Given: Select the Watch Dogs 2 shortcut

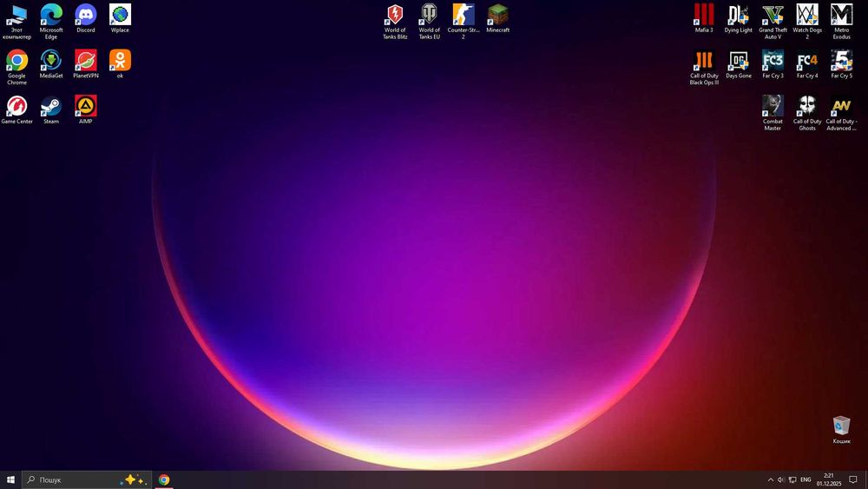Looking at the screenshot, I should [x=806, y=22].
